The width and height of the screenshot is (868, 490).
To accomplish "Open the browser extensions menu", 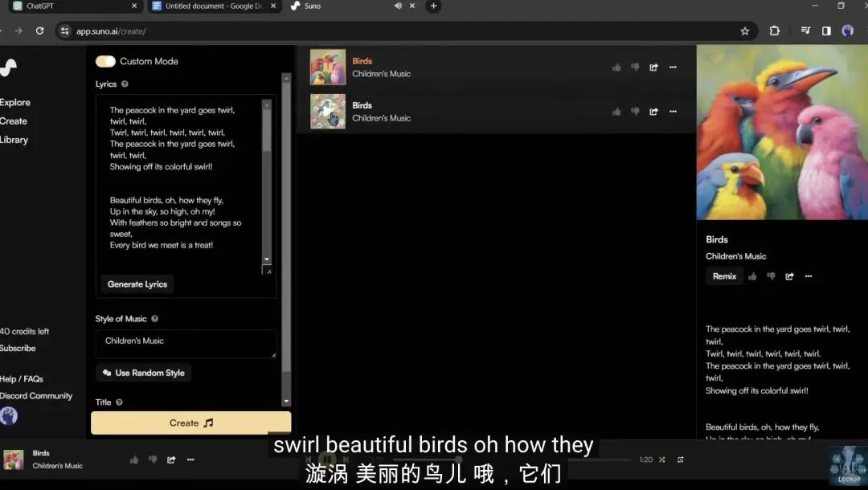I will [x=775, y=31].
